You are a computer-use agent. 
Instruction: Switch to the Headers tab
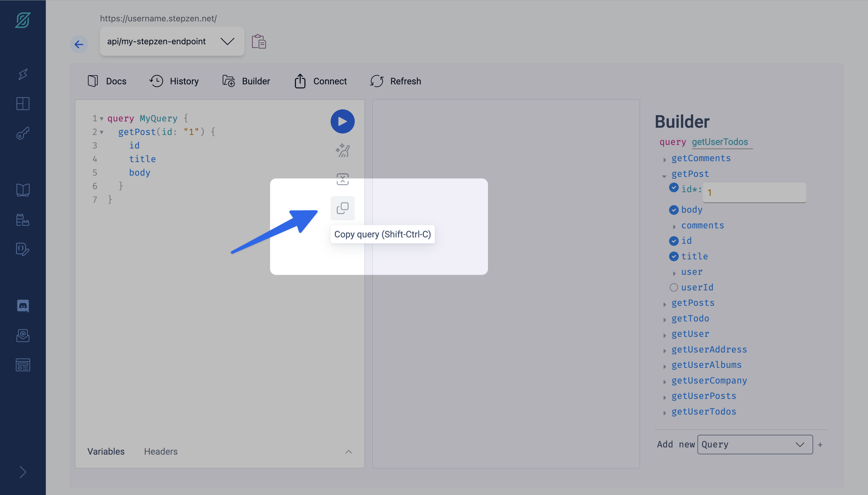(x=161, y=452)
